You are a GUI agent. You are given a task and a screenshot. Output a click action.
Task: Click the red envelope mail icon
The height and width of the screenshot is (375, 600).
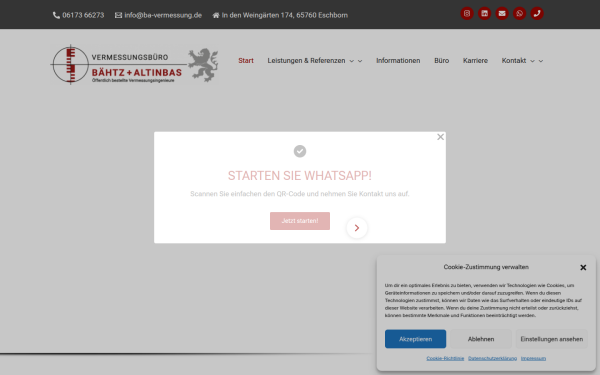coord(502,13)
